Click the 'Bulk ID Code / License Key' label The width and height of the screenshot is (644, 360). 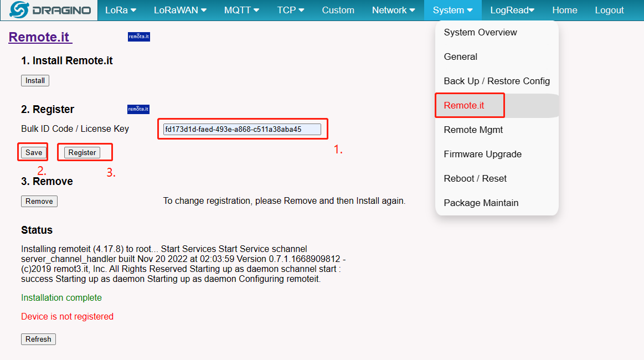point(75,128)
